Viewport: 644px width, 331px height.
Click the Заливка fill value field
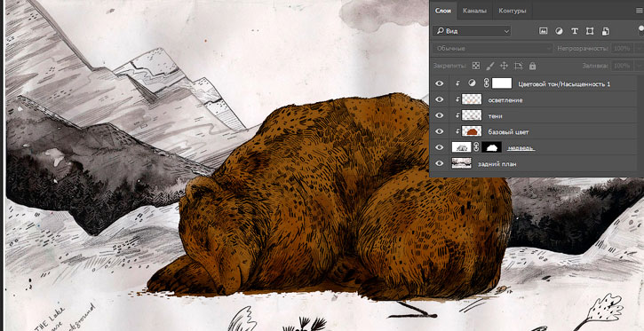(x=622, y=66)
